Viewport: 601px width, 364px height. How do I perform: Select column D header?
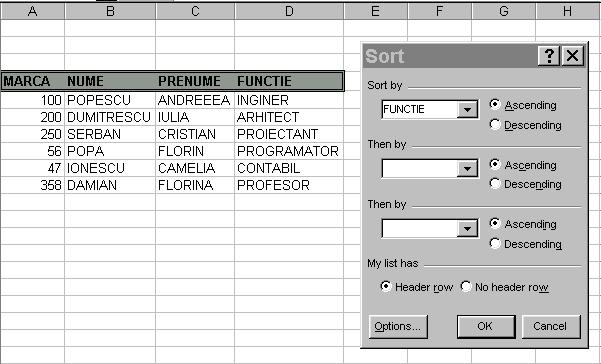(x=289, y=11)
